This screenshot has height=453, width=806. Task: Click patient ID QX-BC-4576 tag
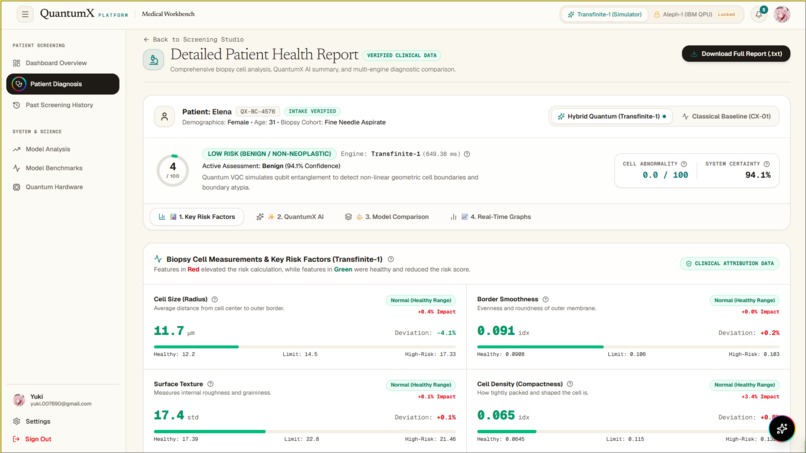coord(258,111)
